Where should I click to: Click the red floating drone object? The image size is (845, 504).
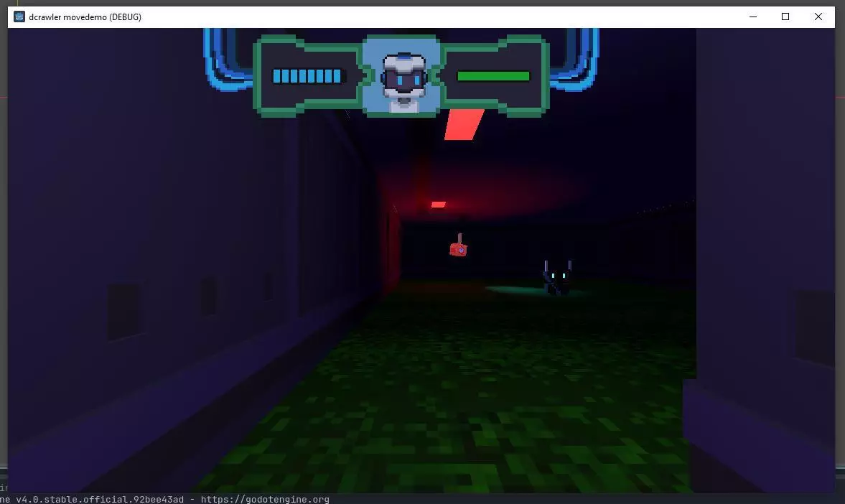(458, 247)
